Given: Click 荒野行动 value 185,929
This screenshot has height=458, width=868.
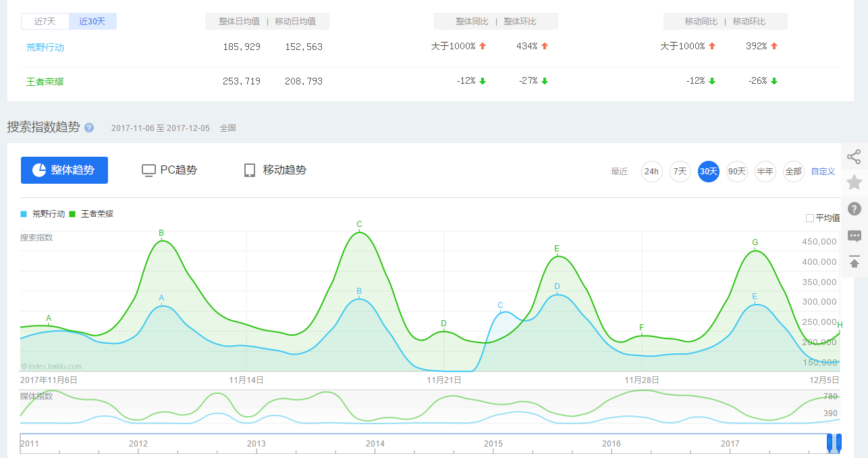Looking at the screenshot, I should [242, 47].
